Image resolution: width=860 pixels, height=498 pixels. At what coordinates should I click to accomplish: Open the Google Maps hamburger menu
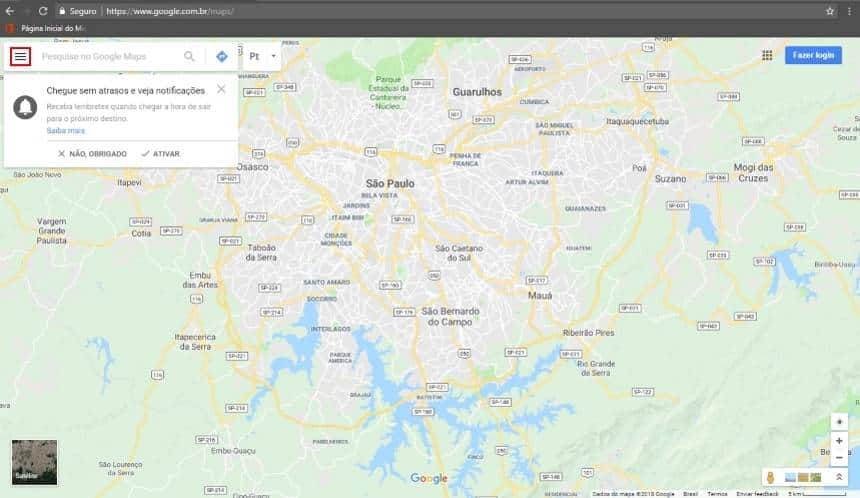[20, 56]
